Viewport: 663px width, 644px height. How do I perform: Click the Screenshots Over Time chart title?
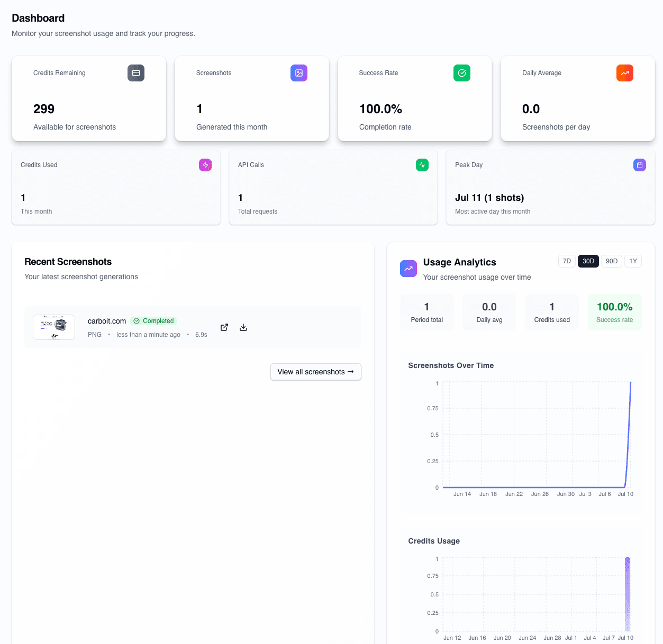pos(451,365)
